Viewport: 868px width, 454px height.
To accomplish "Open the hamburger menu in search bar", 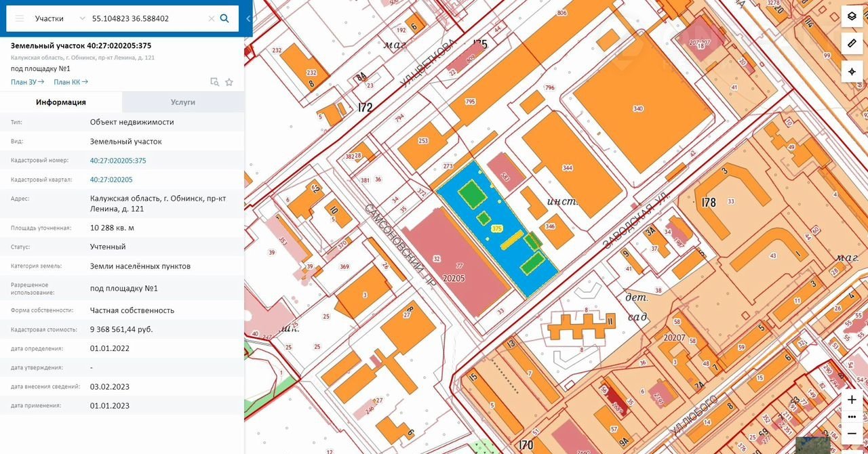I will tap(20, 18).
